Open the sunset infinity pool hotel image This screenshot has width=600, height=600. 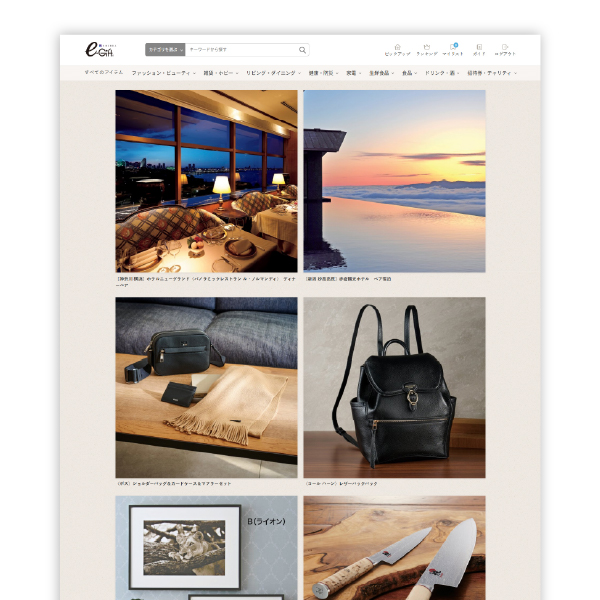(394, 180)
